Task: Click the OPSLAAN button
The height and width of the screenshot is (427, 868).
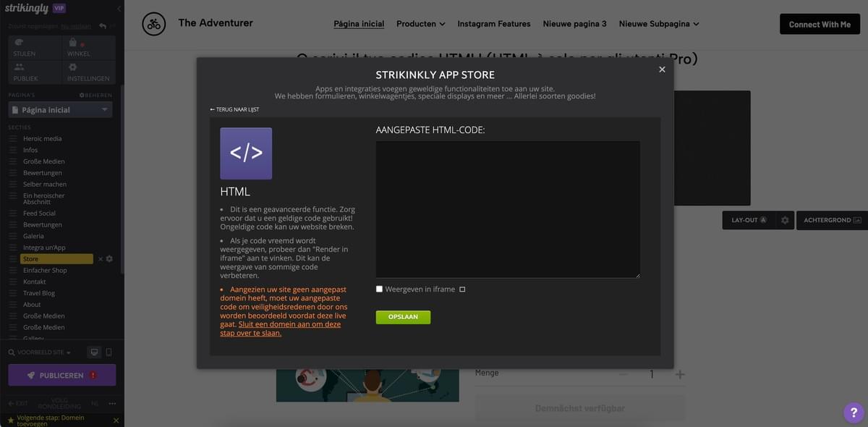Action: 402,316
